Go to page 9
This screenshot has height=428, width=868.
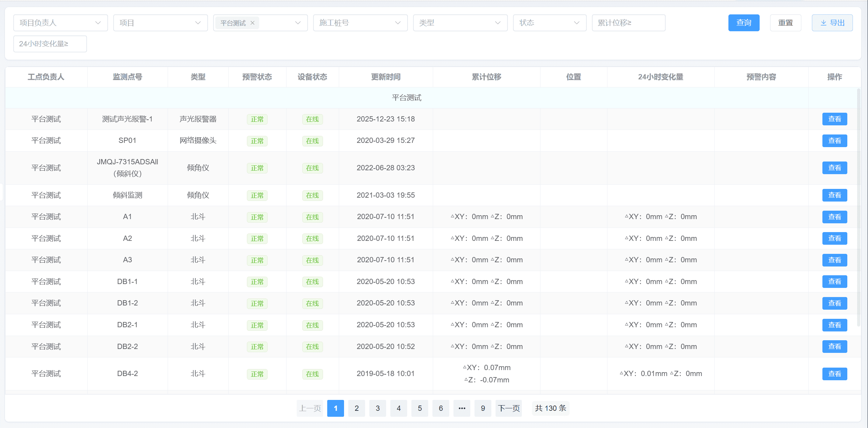click(483, 408)
